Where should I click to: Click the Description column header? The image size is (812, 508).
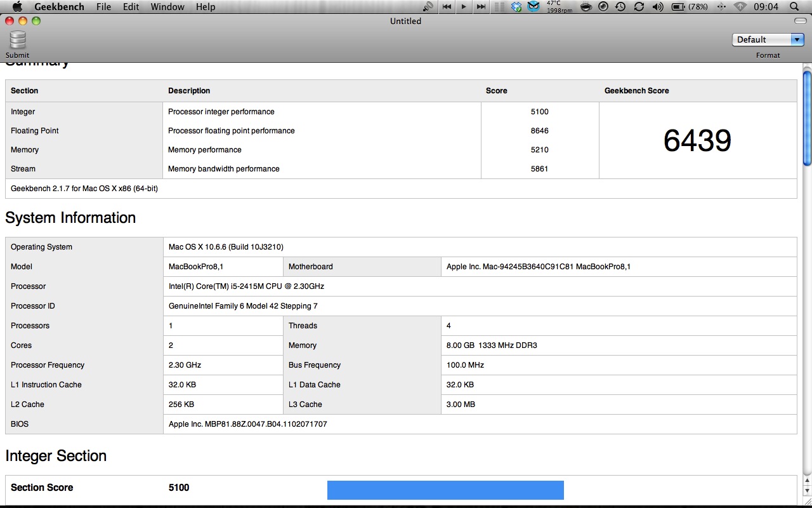click(189, 91)
